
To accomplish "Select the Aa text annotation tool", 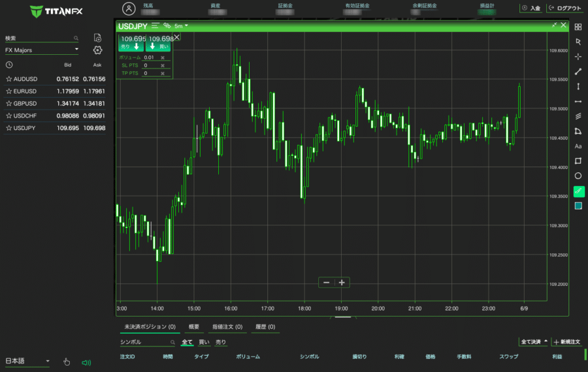I will coord(578,146).
